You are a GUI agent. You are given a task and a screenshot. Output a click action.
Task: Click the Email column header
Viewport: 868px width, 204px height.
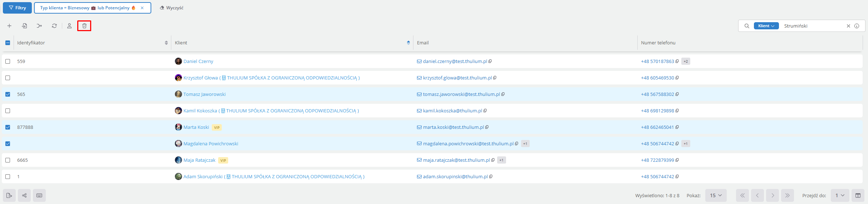click(423, 43)
